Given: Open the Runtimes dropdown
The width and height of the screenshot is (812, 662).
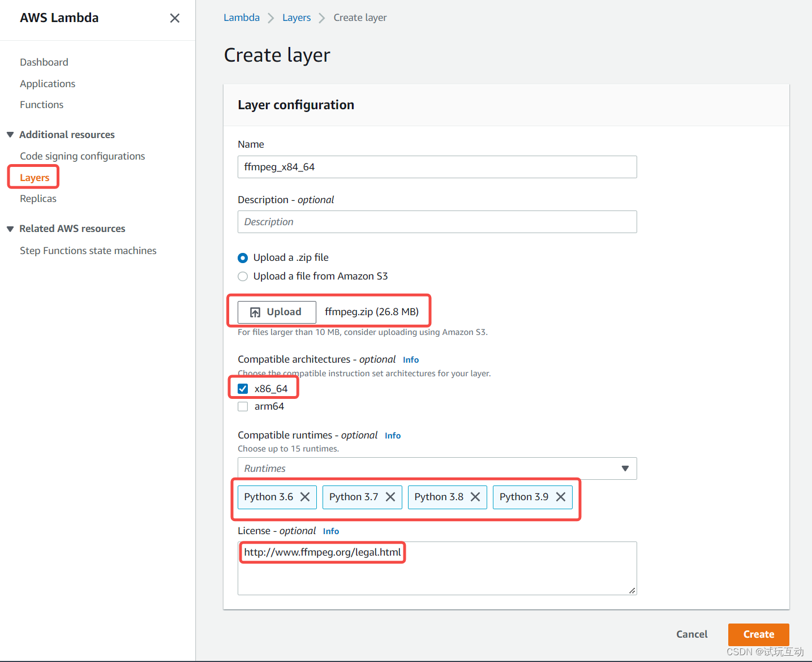Looking at the screenshot, I should tap(437, 468).
